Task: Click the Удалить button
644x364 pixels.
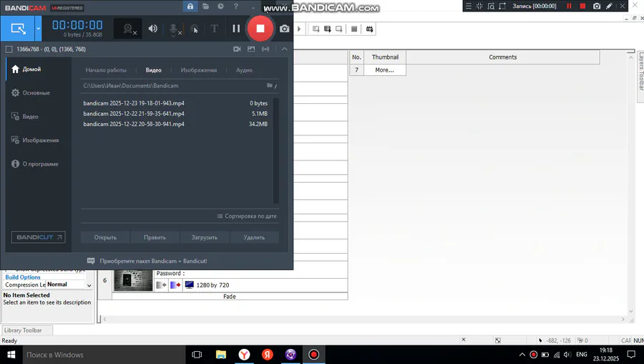Action: point(254,237)
